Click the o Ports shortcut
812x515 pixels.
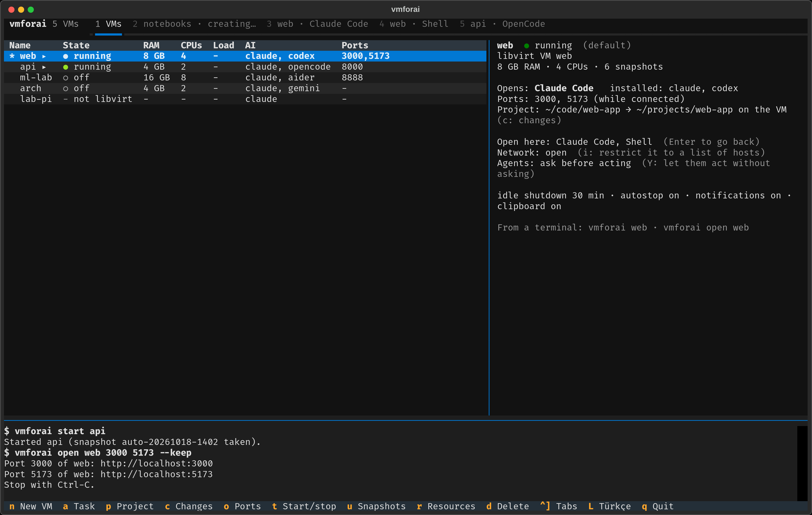click(x=242, y=506)
